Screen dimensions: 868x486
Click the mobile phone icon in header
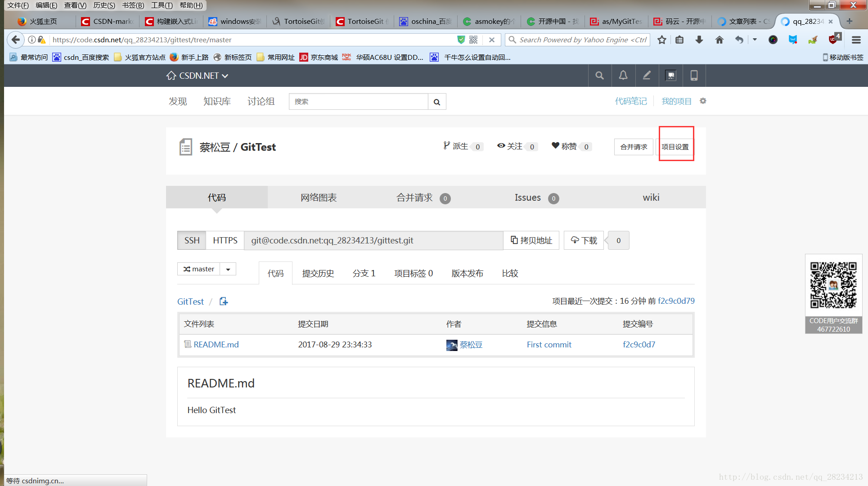click(694, 76)
